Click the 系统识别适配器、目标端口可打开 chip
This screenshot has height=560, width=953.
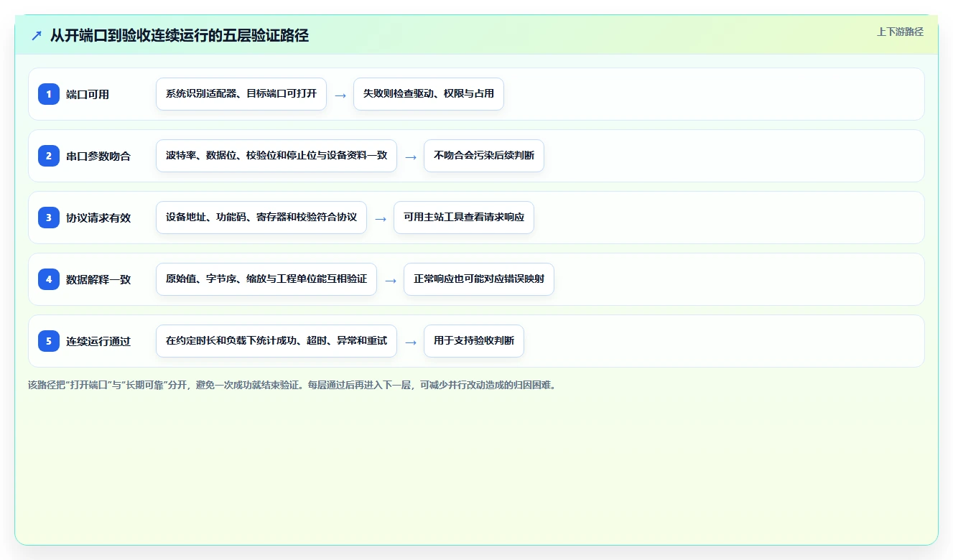[241, 94]
